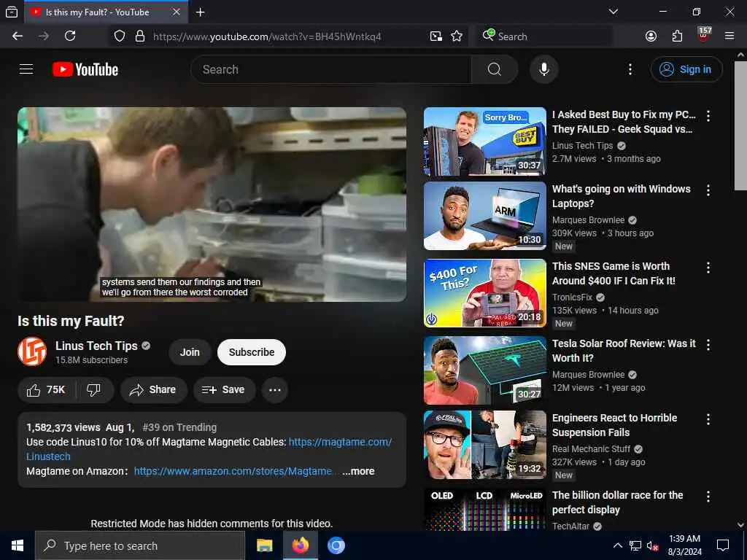Open File Explorer from the taskbar
The image size is (747, 560).
pos(264,545)
